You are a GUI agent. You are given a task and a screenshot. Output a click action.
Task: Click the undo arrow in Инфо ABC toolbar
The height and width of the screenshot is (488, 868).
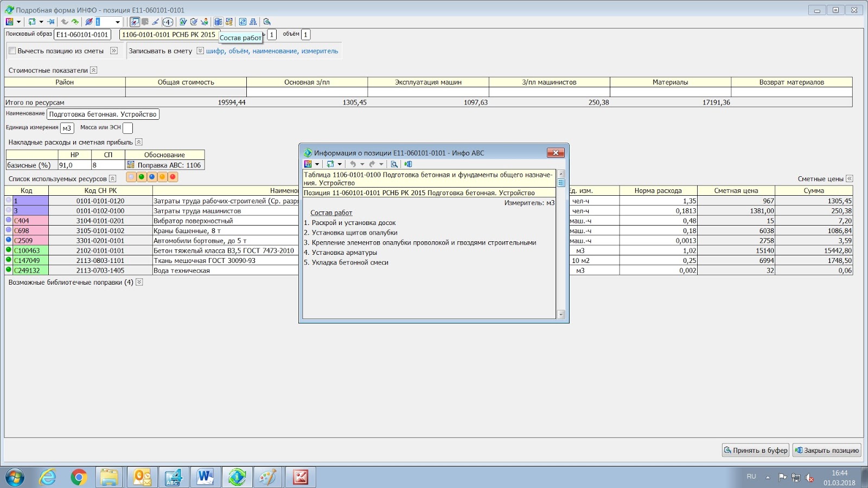click(x=353, y=164)
